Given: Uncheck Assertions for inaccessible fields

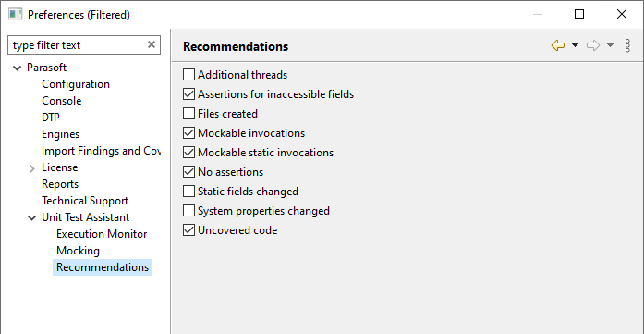Looking at the screenshot, I should coord(188,94).
